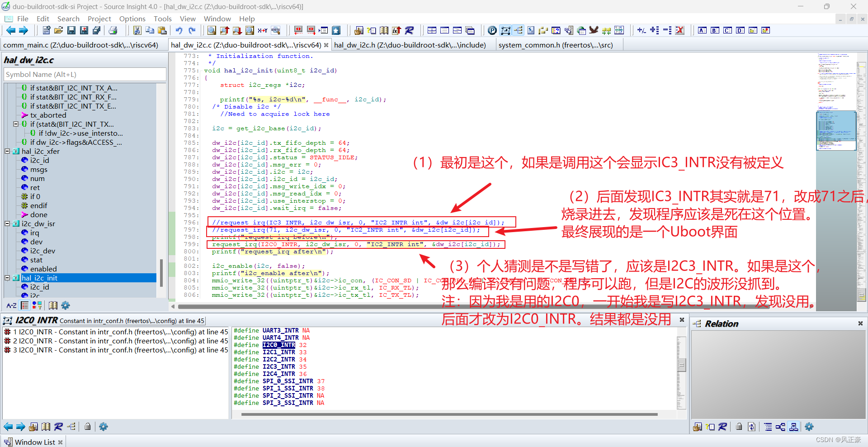The width and height of the screenshot is (868, 447).
Task: Click the R references icon in context window toolbar
Action: [59, 426]
